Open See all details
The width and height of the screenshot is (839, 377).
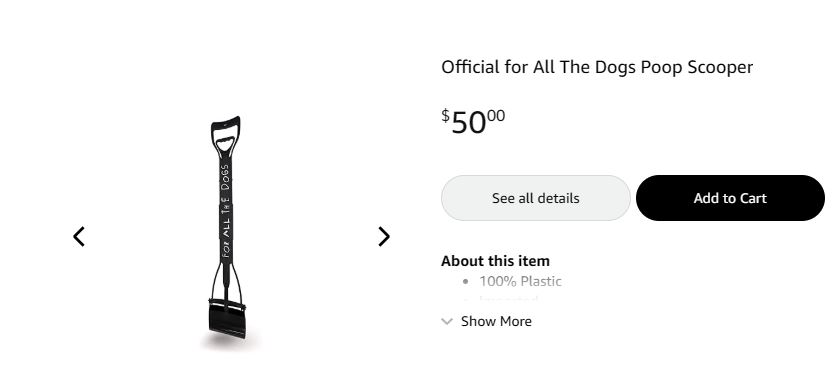(536, 198)
